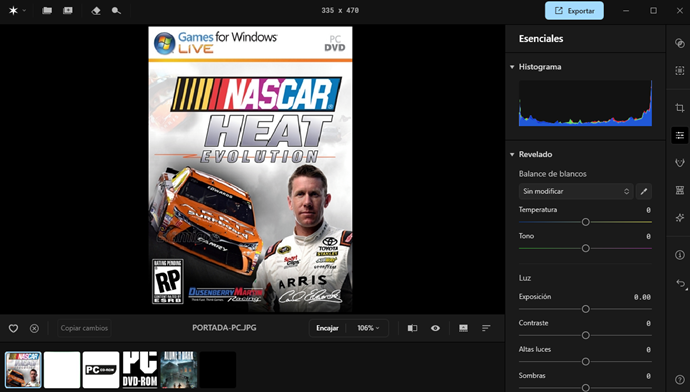This screenshot has width=690, height=392.
Task: Toggle the eye preview original icon
Action: [435, 328]
